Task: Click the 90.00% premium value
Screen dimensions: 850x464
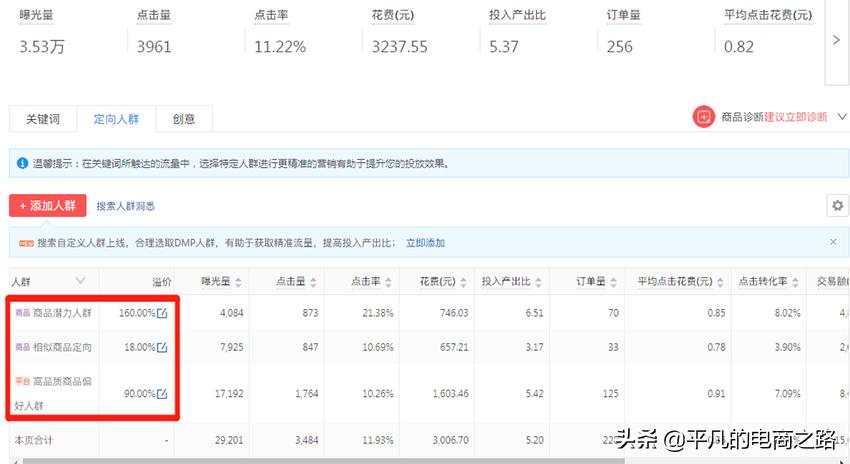Action: pyautogui.click(x=140, y=394)
